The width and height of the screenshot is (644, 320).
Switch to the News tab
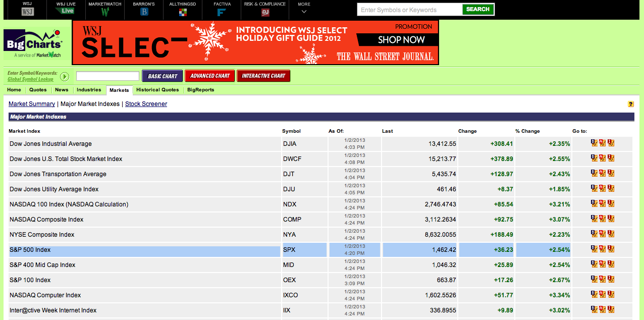[62, 90]
